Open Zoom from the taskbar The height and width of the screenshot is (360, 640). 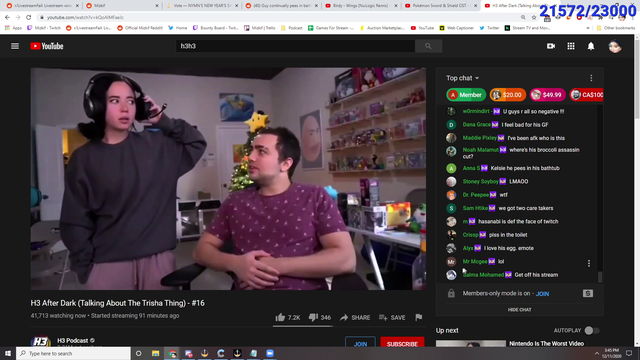click(x=270, y=353)
